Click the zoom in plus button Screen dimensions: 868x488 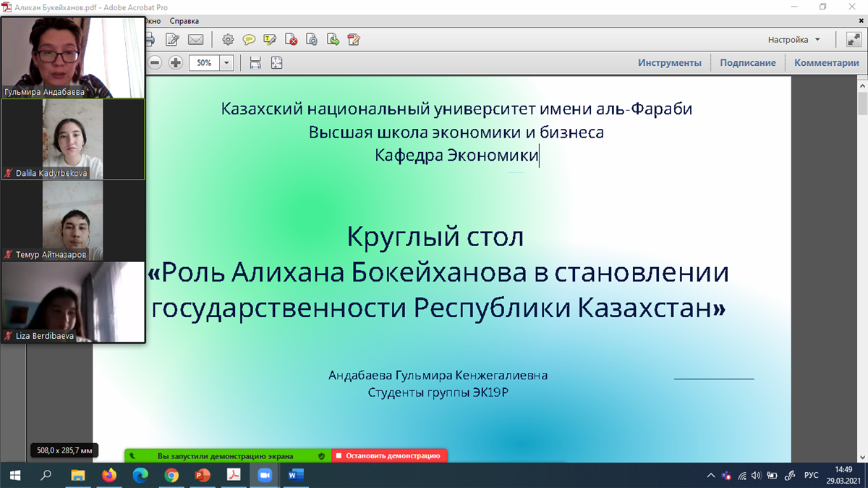click(x=175, y=63)
